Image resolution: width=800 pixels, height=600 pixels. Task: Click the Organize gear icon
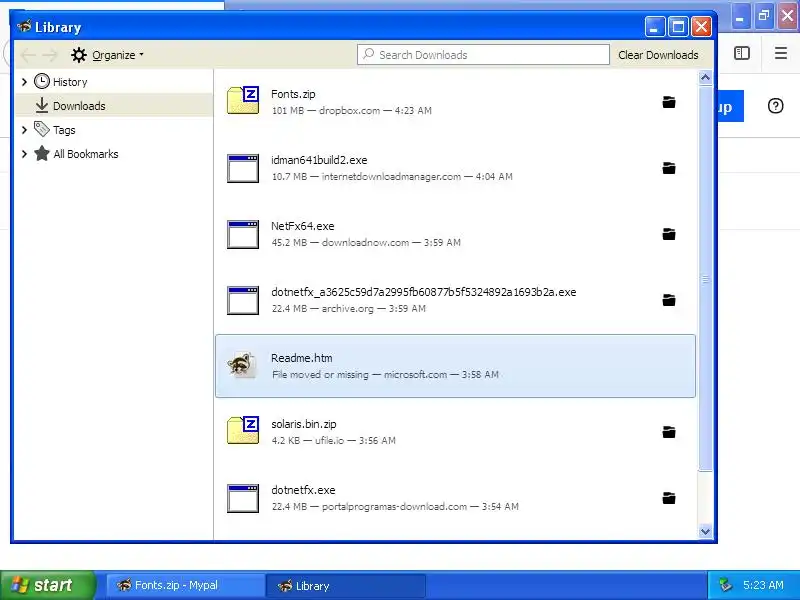(79, 55)
